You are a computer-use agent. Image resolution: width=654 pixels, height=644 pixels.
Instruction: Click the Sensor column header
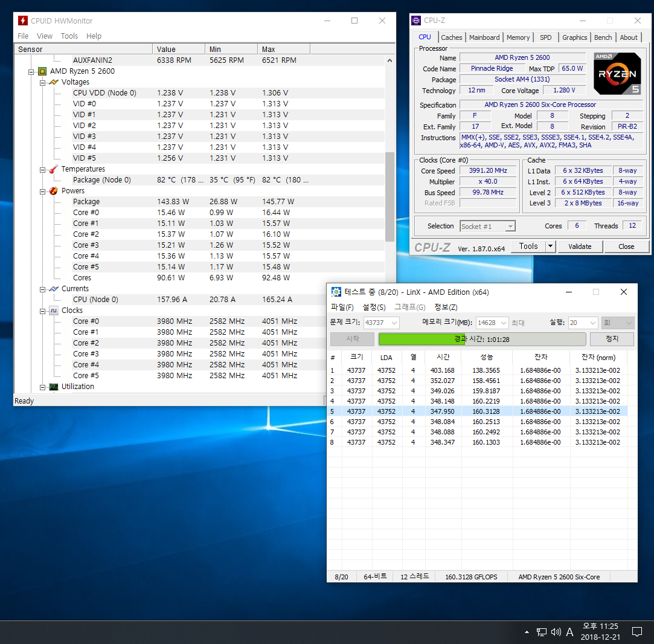pos(83,50)
